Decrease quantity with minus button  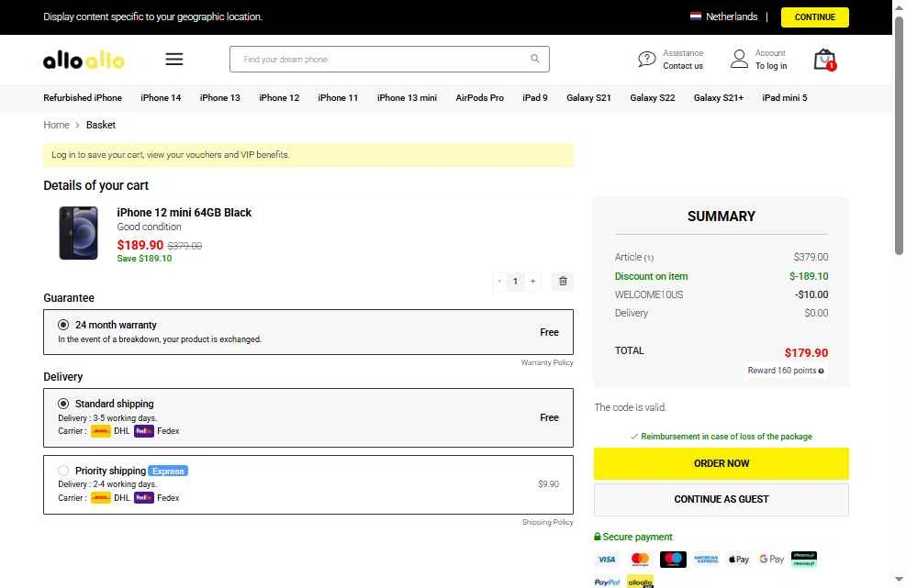point(499,282)
